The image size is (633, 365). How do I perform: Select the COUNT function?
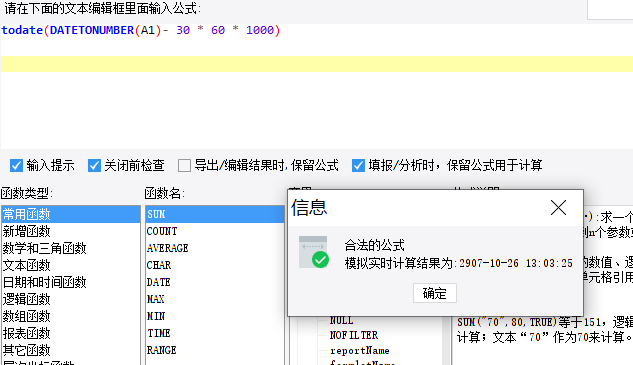pos(215,231)
